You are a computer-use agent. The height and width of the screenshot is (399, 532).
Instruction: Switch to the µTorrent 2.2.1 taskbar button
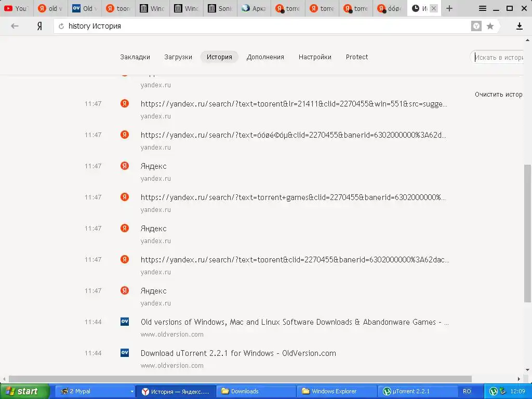[417, 392]
